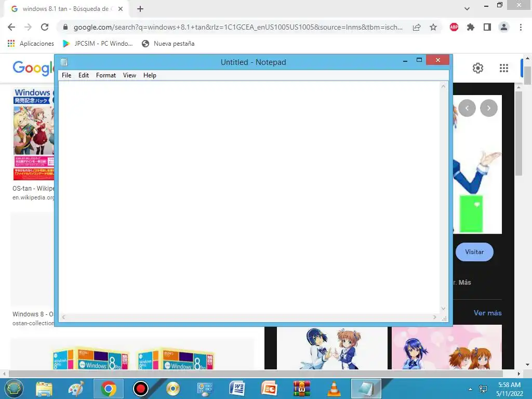Launch Microsoft Word from taskbar
The height and width of the screenshot is (399, 532).
pos(237,389)
